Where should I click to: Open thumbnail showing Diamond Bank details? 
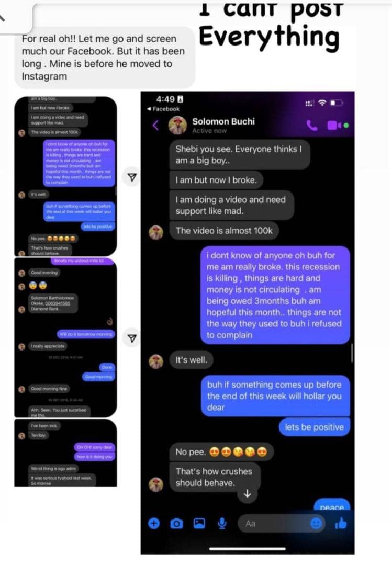pos(65,337)
